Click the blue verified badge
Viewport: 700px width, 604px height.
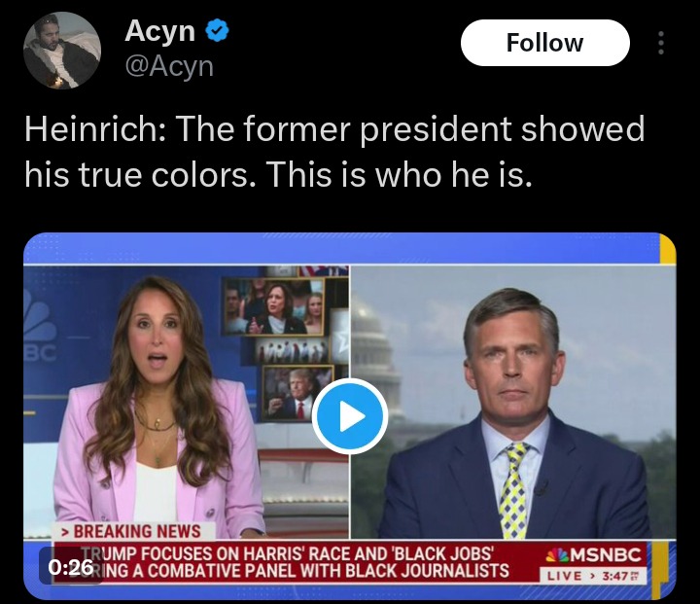pos(218,31)
